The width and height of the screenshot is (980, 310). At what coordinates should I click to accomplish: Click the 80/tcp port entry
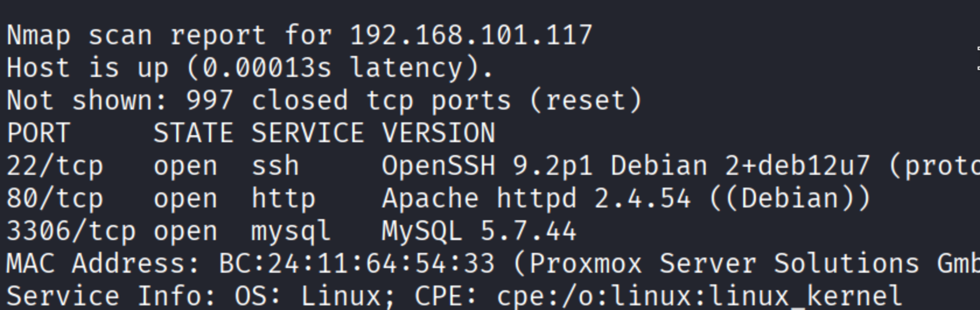(55, 199)
